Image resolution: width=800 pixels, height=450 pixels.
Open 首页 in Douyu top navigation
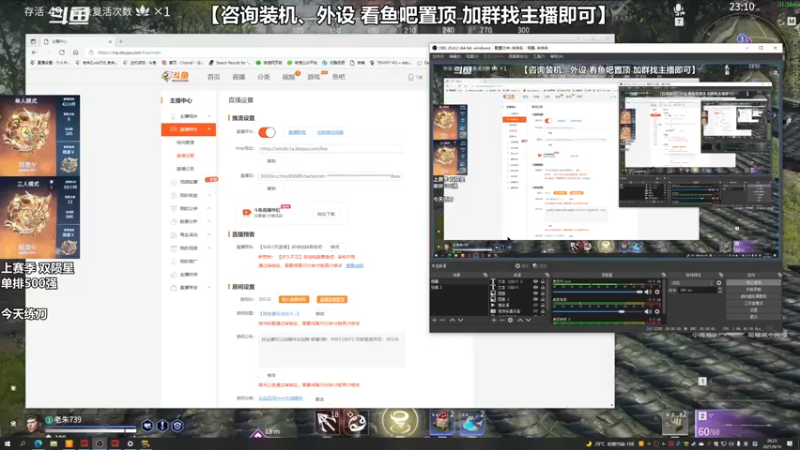[x=213, y=77]
